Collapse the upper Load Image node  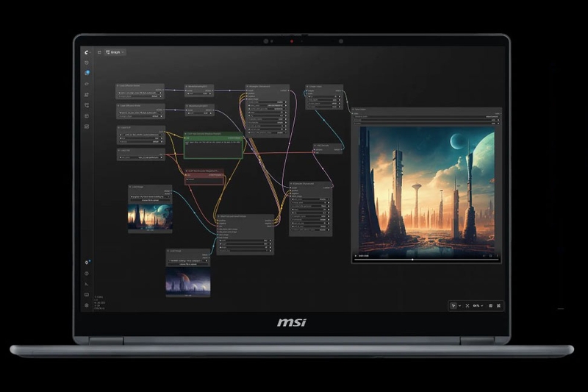131,187
